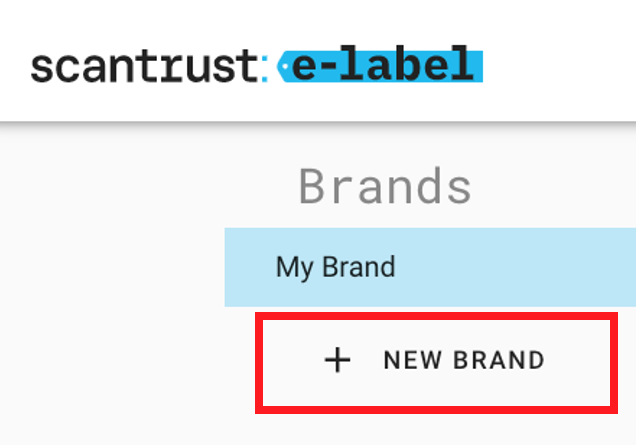Select My Brand from the Brands list
The height and width of the screenshot is (446, 638).
[336, 267]
